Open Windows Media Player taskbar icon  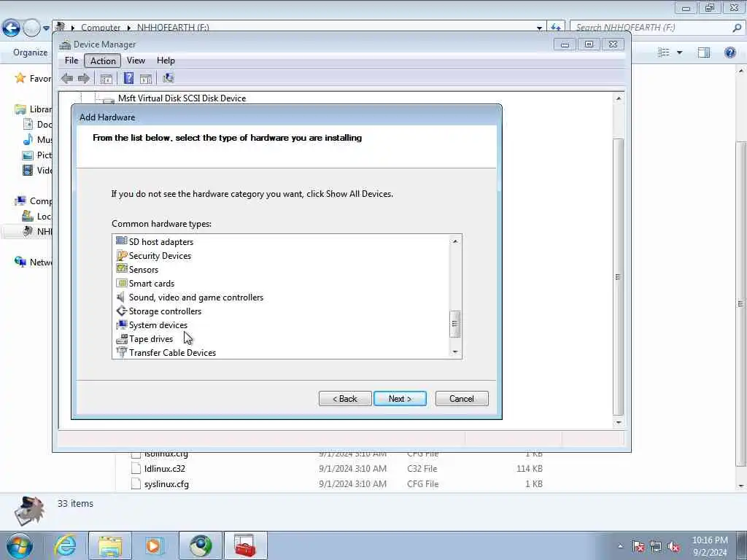coord(155,545)
